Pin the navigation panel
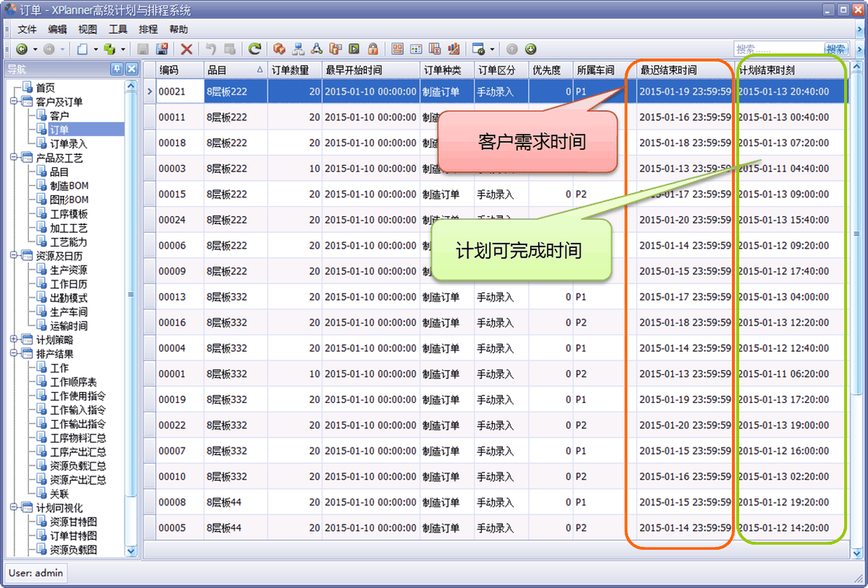The width and height of the screenshot is (868, 588). pos(116,69)
